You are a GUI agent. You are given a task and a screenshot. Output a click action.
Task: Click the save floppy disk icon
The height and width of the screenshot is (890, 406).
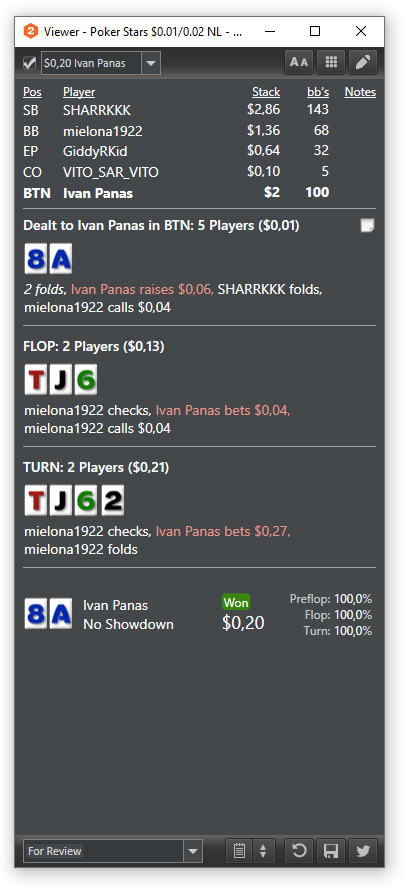click(x=331, y=851)
